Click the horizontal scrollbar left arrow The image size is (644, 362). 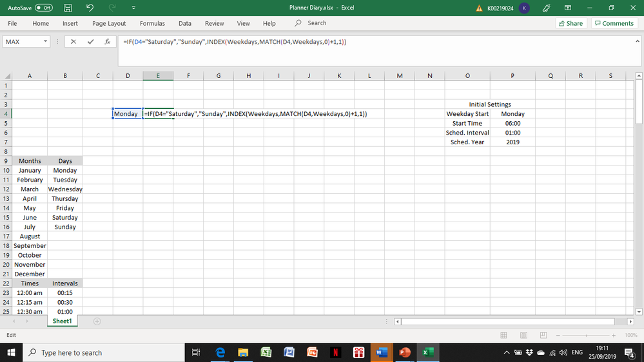tap(397, 322)
